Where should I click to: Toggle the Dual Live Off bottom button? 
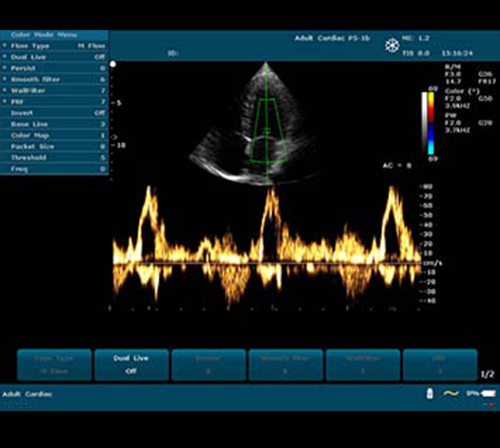tap(131, 365)
